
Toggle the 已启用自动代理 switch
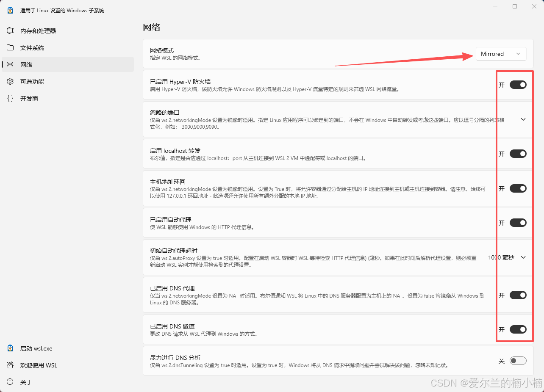[x=518, y=223]
